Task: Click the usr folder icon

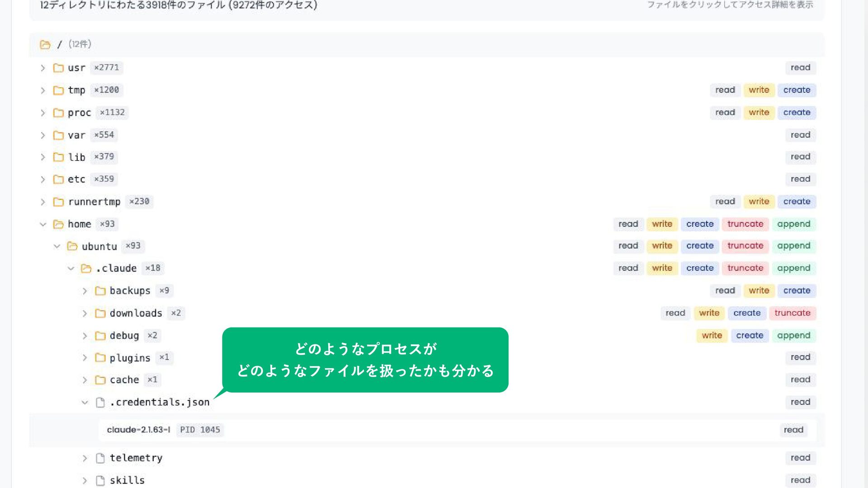Action: coord(58,68)
